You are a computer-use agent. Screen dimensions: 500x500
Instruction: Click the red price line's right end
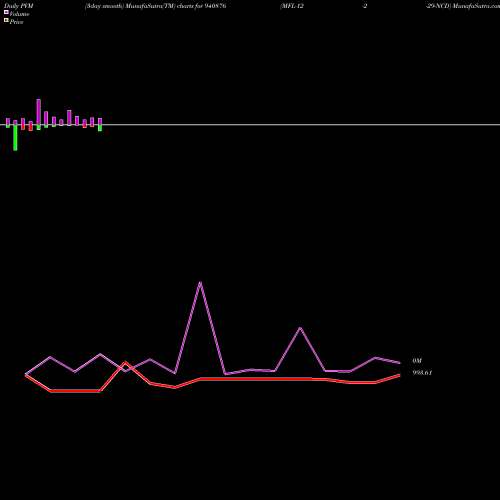399,375
